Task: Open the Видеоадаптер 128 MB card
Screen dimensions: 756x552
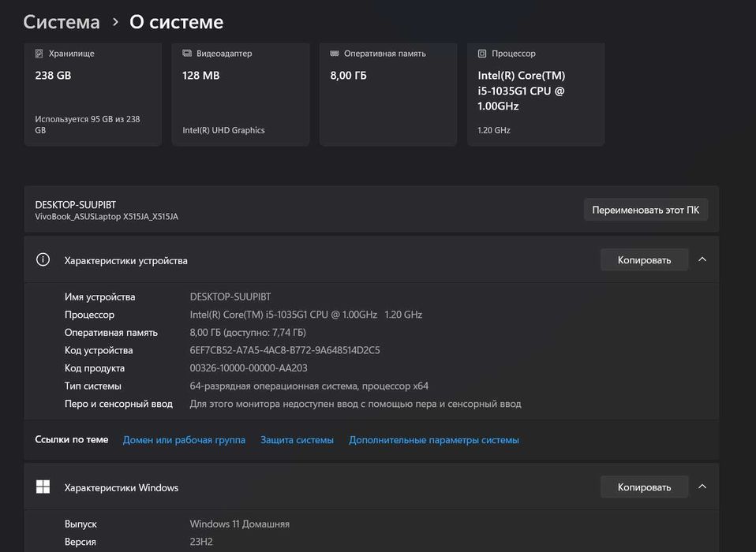Action: pyautogui.click(x=241, y=95)
